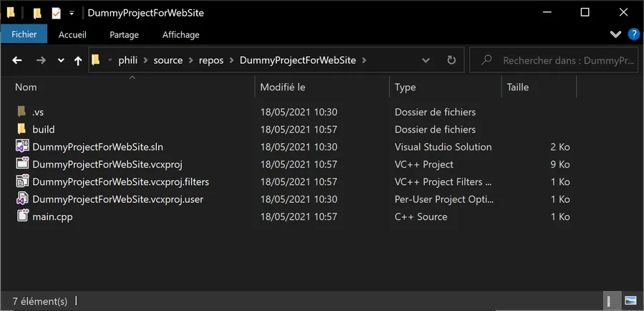Select the DummyProjectForWebSite.sln solution file icon
Image resolution: width=644 pixels, height=311 pixels.
(x=22, y=146)
